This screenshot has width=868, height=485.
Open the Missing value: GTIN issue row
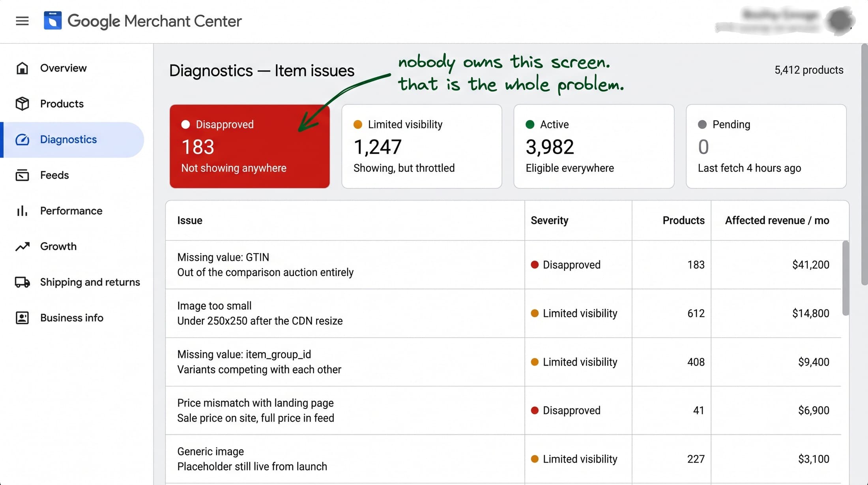503,265
